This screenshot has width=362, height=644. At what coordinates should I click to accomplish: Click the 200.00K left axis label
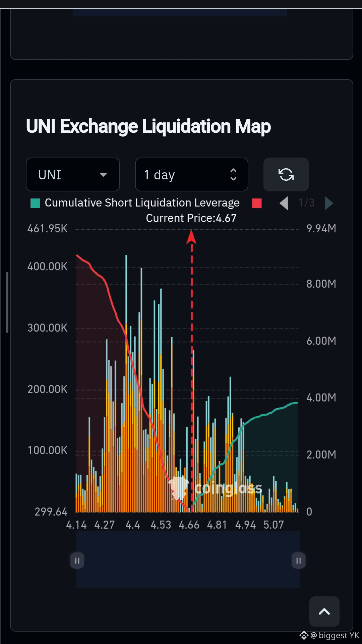(47, 389)
